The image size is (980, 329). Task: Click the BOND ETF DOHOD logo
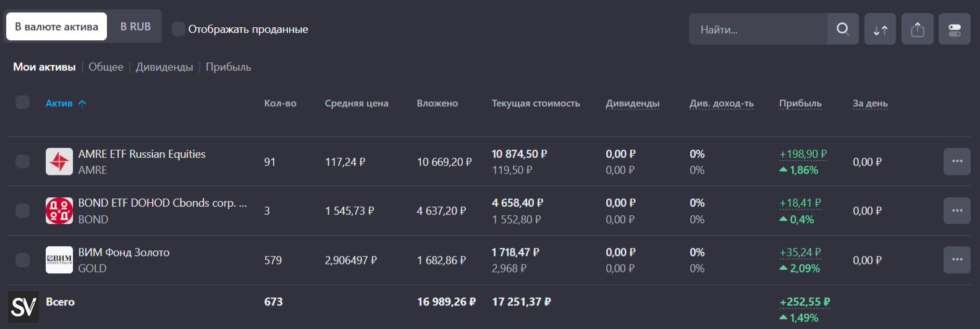[59, 211]
